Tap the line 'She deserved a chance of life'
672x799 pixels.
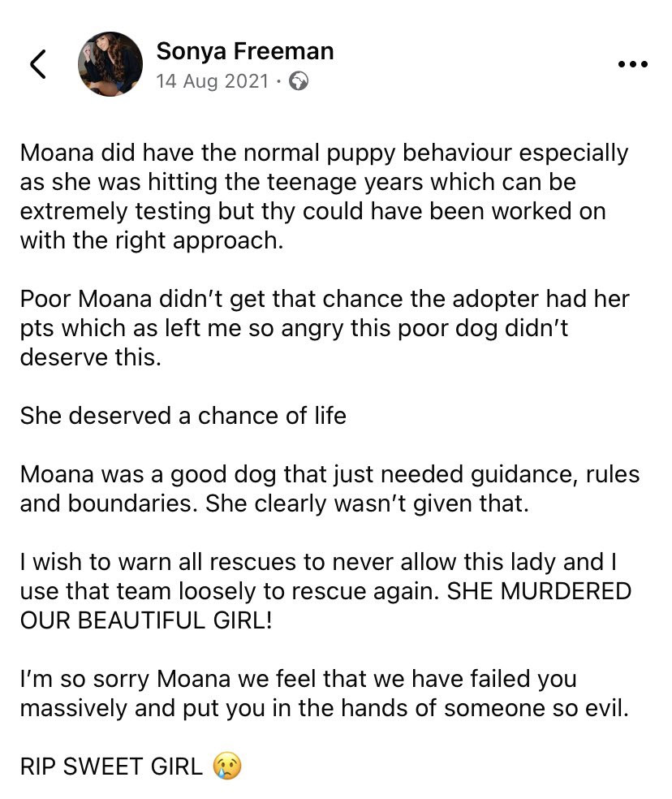(x=183, y=416)
